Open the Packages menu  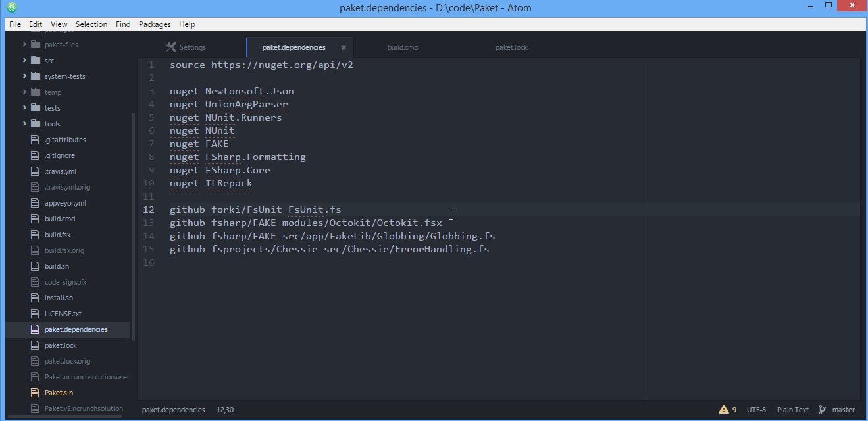pos(155,24)
